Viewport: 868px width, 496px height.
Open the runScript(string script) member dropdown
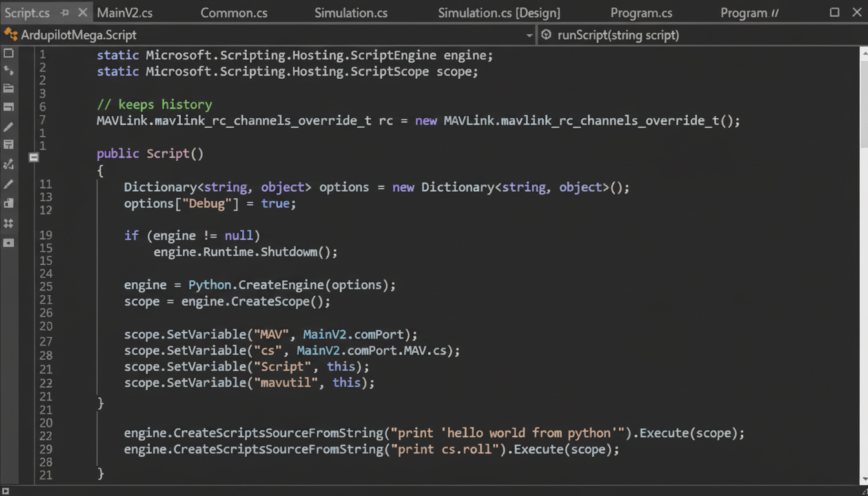(x=701, y=35)
